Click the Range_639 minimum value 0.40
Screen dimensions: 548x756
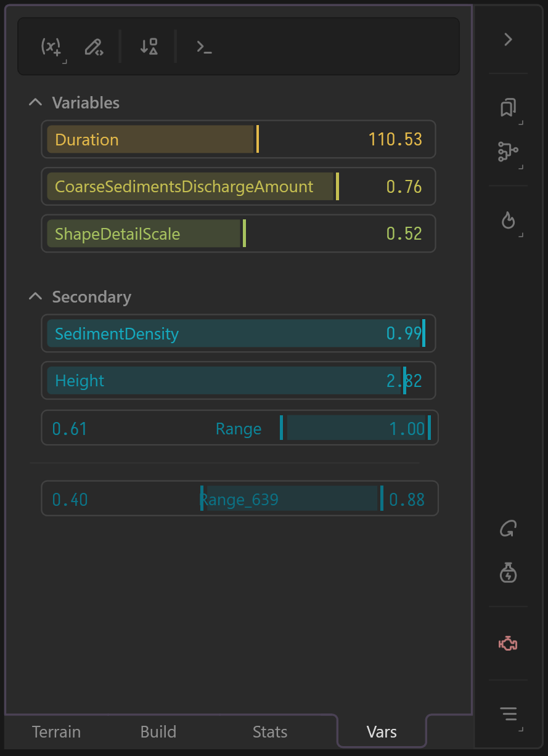click(x=70, y=499)
